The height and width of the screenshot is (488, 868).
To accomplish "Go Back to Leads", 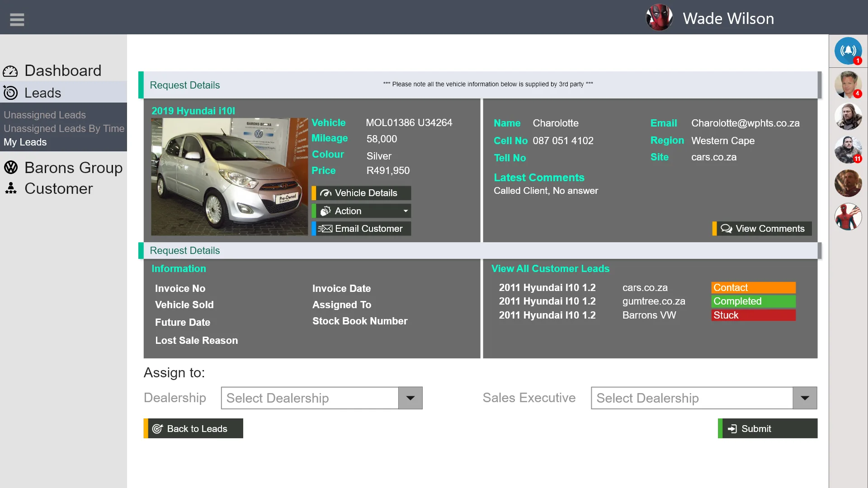I will 193,428.
